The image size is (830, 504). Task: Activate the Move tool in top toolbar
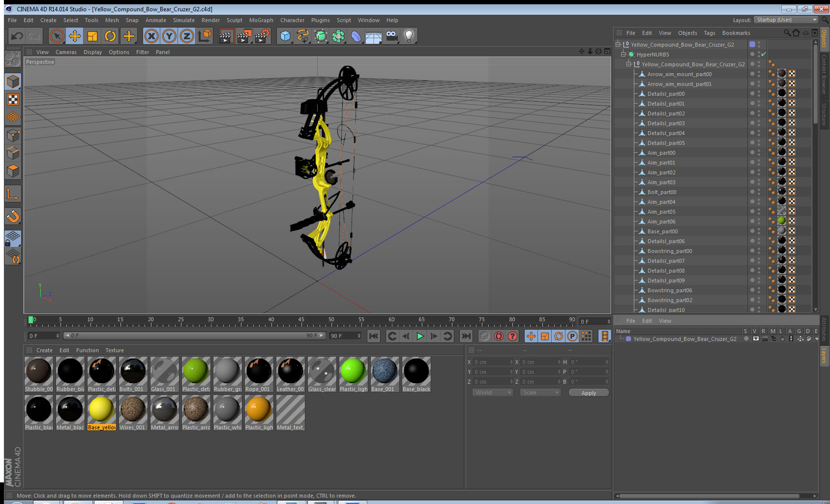point(75,36)
